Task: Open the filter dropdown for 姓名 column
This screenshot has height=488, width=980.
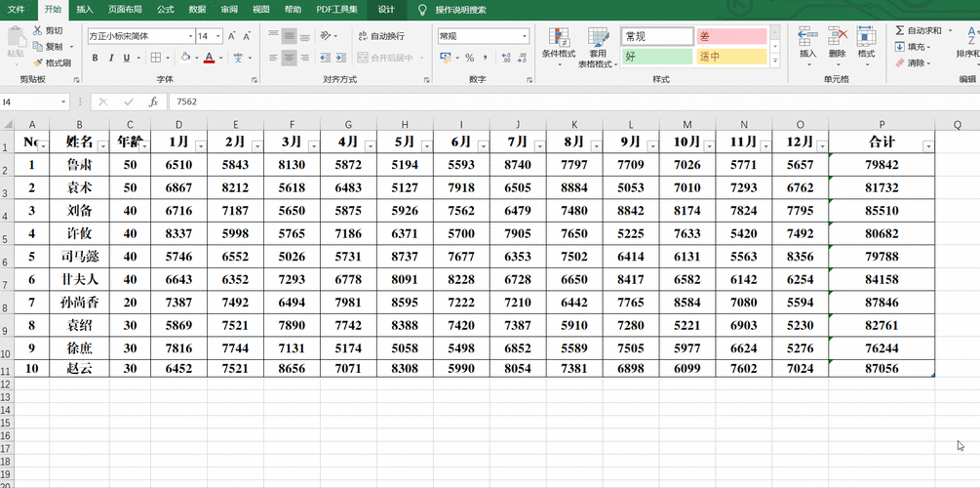Action: pos(100,145)
